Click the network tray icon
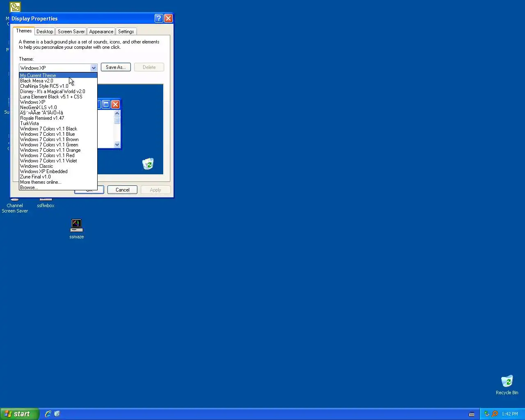 click(x=486, y=414)
